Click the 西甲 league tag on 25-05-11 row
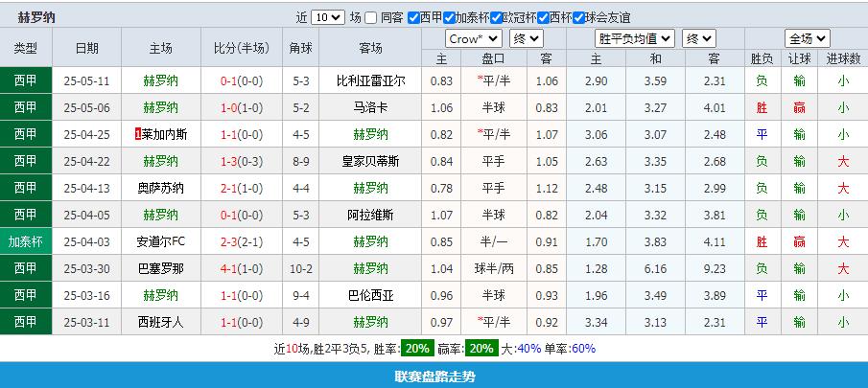The image size is (868, 388). pyautogui.click(x=26, y=80)
